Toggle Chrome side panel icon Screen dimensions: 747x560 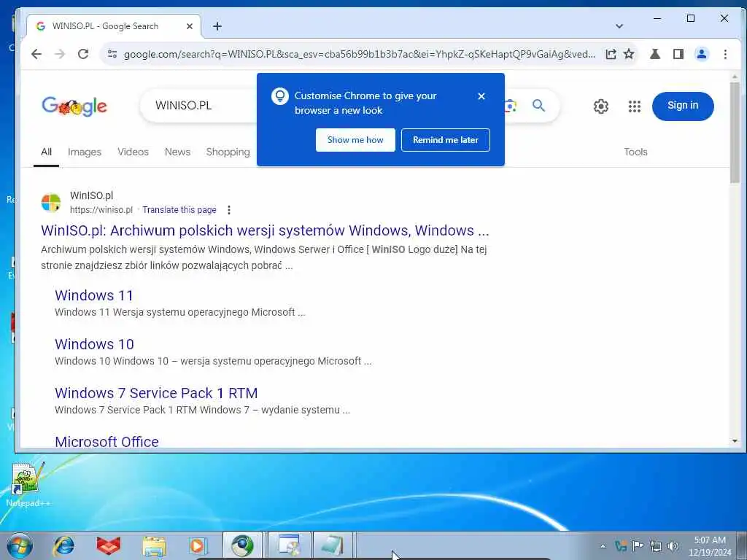(x=678, y=54)
